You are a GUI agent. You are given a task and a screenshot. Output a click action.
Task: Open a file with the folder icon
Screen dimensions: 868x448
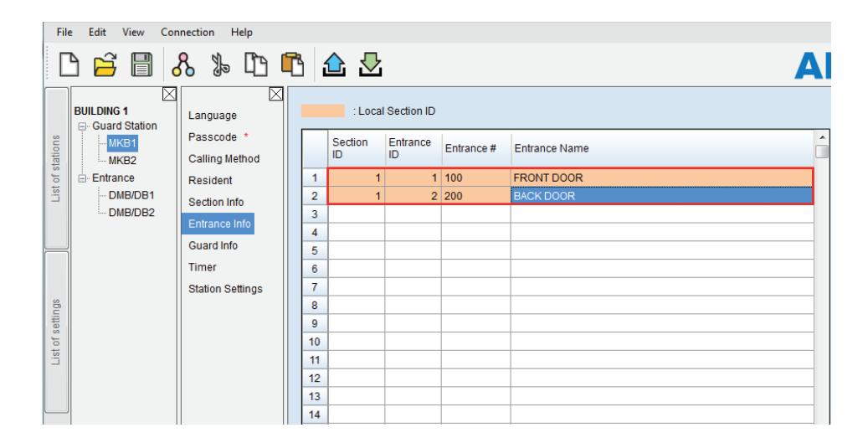pos(105,64)
